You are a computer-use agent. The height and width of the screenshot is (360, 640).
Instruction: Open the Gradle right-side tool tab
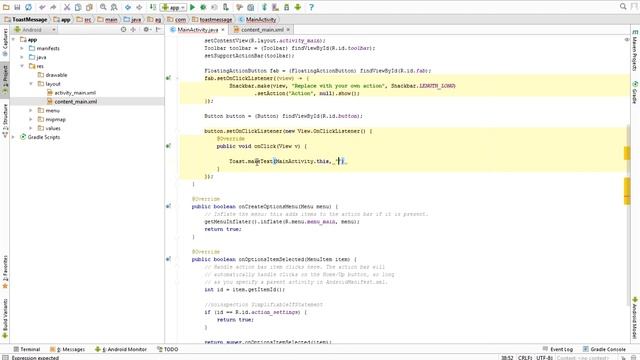tap(635, 92)
